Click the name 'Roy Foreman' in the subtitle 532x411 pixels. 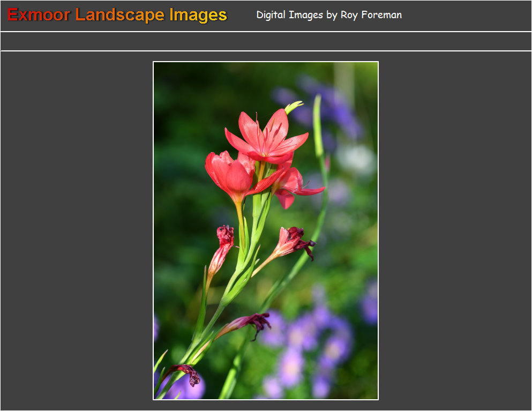click(371, 15)
